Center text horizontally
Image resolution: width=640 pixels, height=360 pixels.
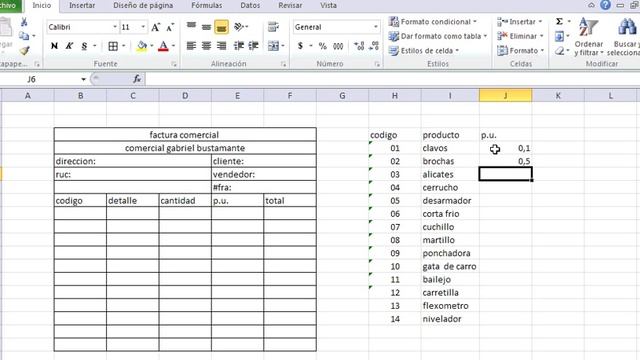click(206, 46)
